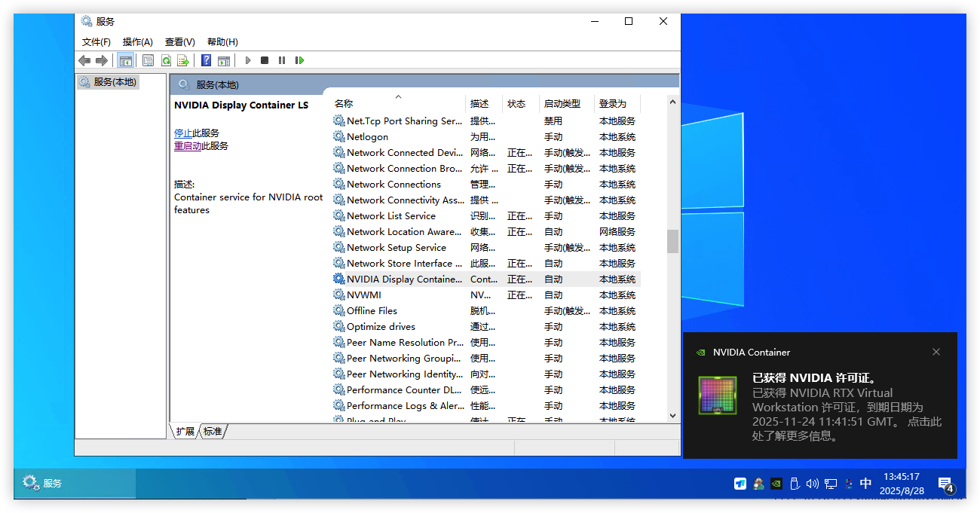Pause the service using the toolbar pause icon
This screenshot has height=513, width=980.
point(282,60)
